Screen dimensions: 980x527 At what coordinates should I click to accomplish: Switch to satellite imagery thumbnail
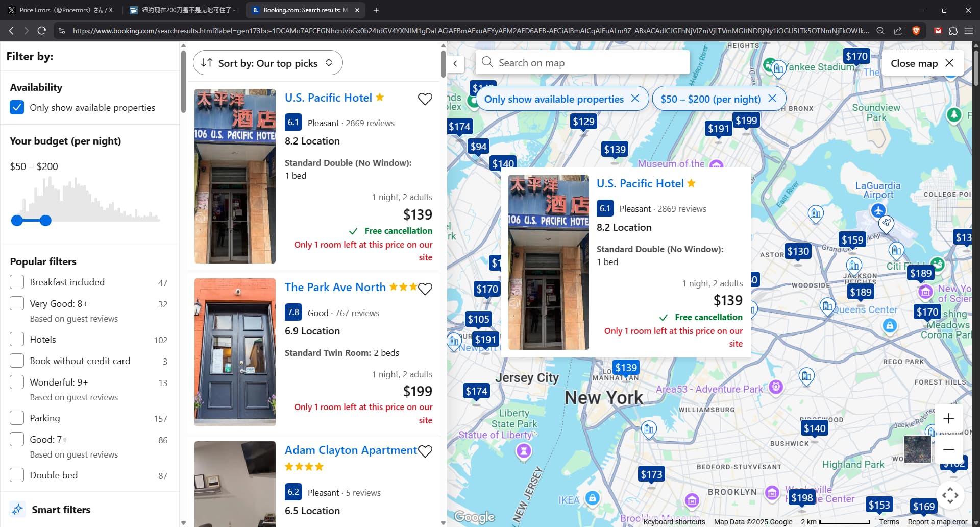917,449
